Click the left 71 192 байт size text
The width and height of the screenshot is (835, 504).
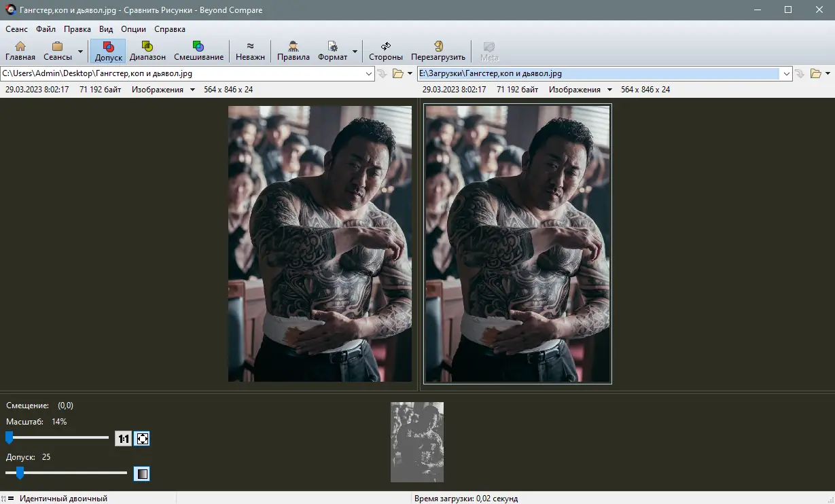(101, 90)
